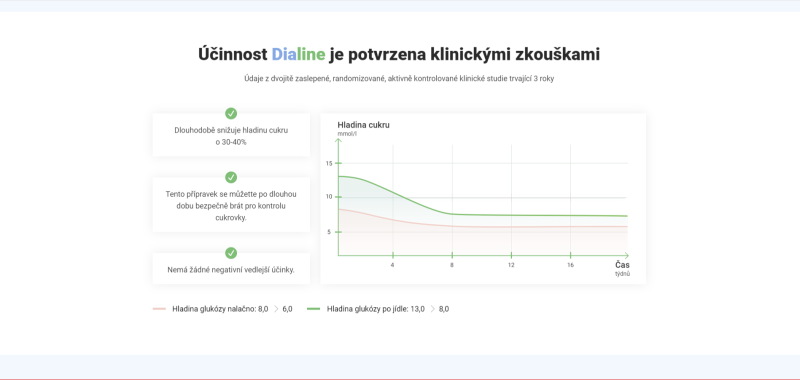Viewport: 800px width, 380px height.
Task: Click the arrow between 13,0 and 8,0
Action: pos(432,309)
